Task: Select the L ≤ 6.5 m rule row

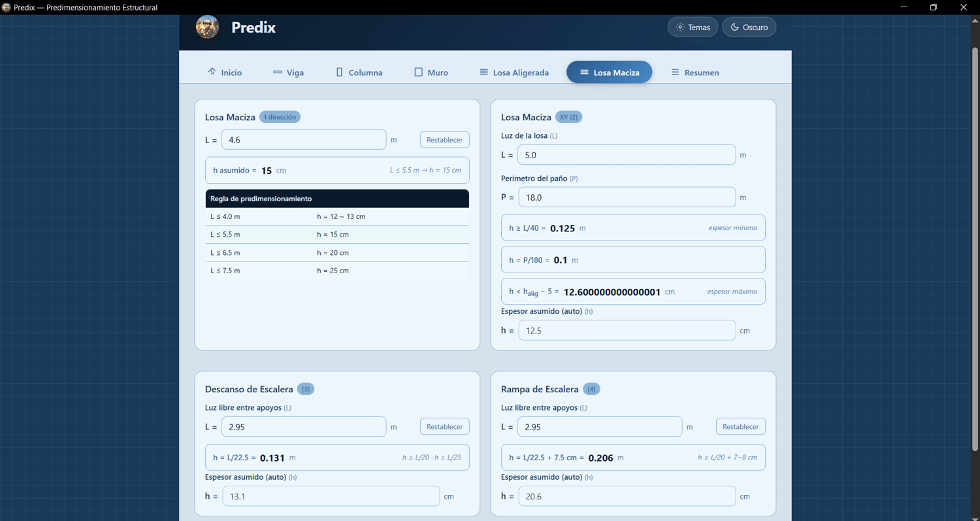Action: [x=337, y=252]
